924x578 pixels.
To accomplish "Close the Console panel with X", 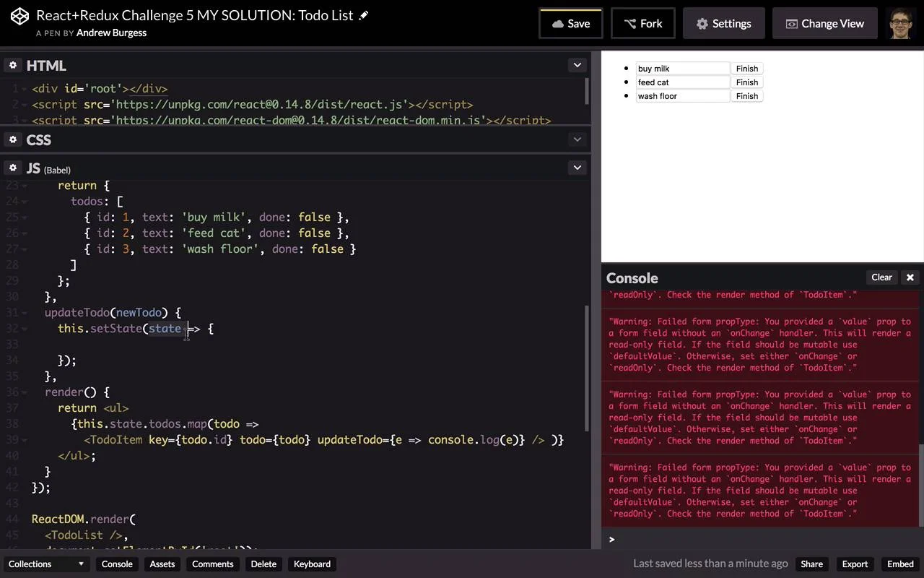I will [x=910, y=277].
